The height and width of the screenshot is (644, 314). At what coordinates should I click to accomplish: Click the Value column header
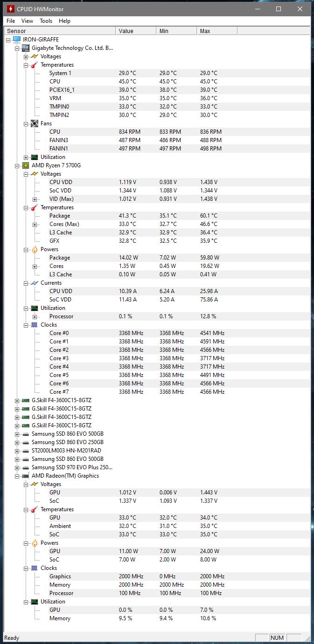pos(136,31)
